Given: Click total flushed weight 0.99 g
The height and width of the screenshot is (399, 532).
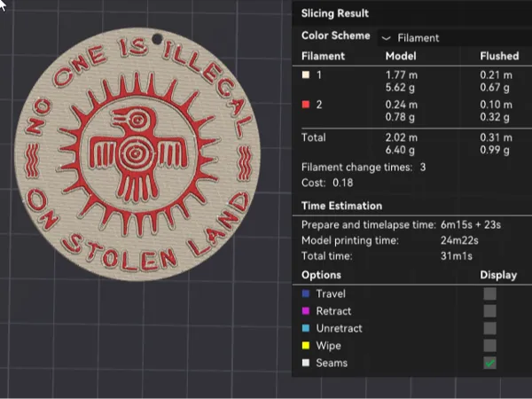Looking at the screenshot, I should (x=495, y=150).
